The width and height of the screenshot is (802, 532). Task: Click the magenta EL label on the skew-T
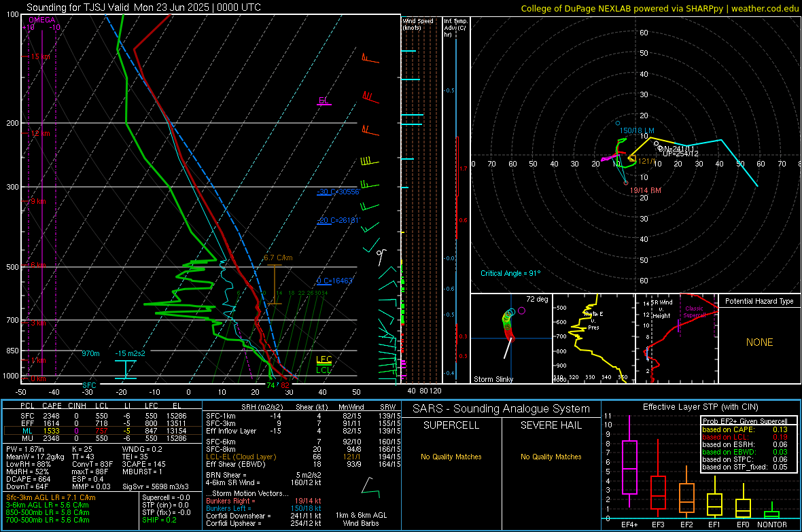[x=324, y=101]
